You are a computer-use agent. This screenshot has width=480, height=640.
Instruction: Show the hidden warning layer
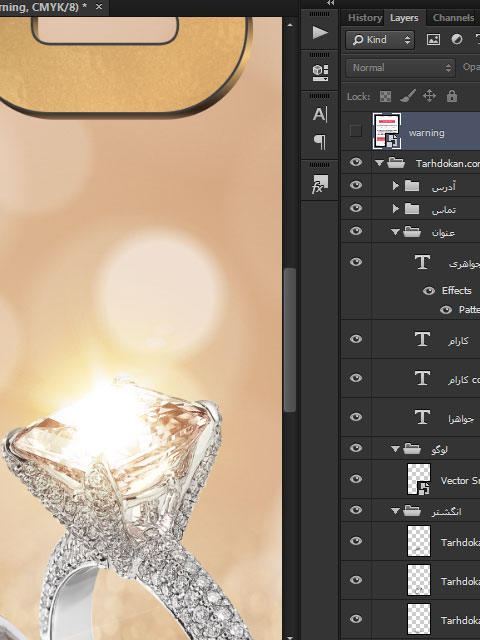click(356, 131)
